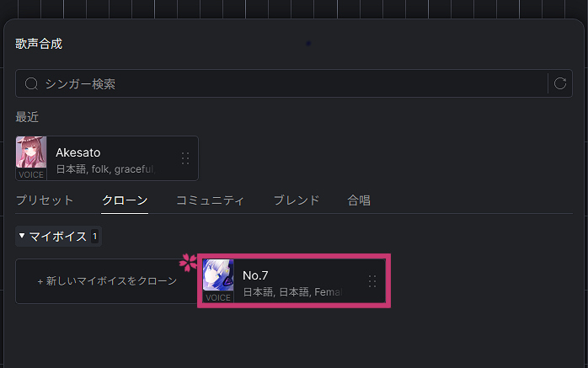The width and height of the screenshot is (588, 368).
Task: Choose the No.7 voice by its name
Action: (x=255, y=275)
